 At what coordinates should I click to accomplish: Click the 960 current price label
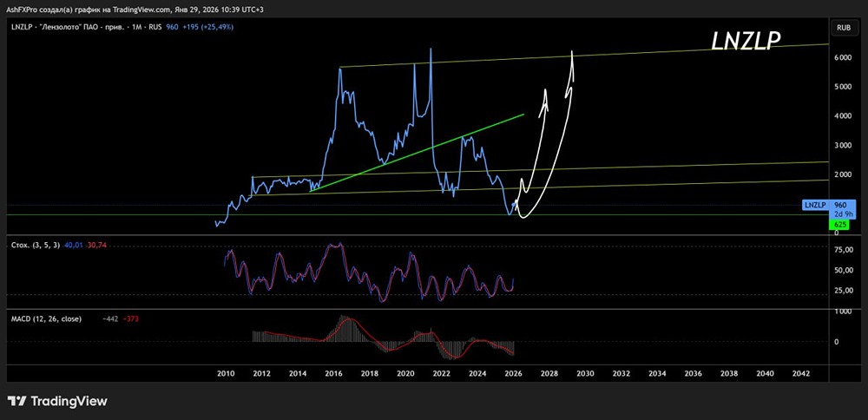point(840,205)
